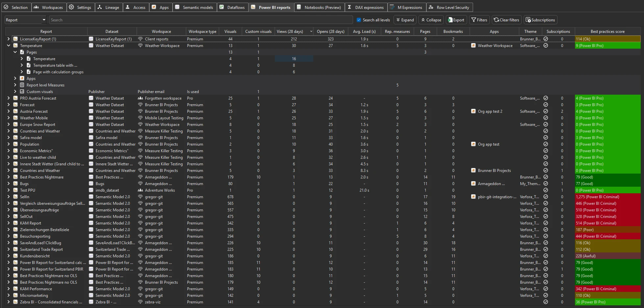644x308 pixels.
Task: Open the Notebooks (Preview) tab
Action: coord(319,7)
